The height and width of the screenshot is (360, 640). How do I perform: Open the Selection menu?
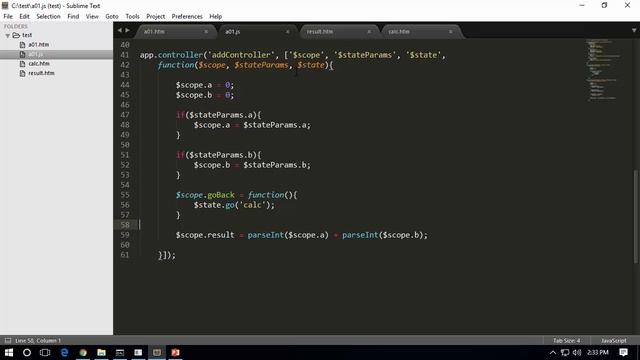[x=48, y=16]
